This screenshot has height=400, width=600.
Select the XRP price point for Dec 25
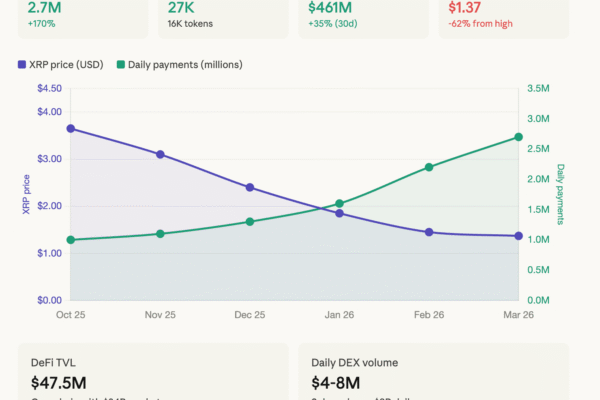click(x=250, y=187)
